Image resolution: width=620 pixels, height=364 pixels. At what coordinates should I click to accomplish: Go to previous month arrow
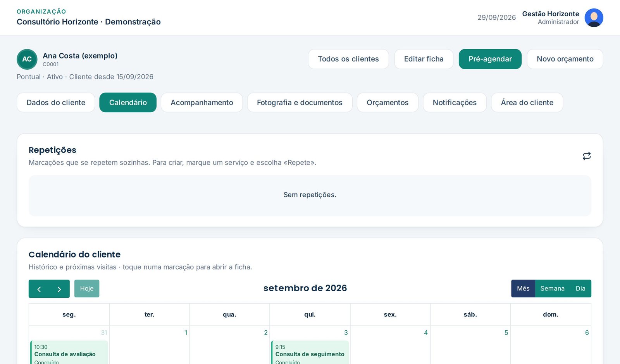click(39, 289)
